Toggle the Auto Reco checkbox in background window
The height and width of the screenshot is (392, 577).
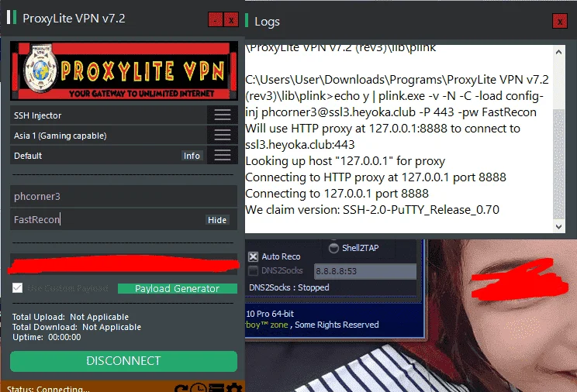[x=253, y=256]
